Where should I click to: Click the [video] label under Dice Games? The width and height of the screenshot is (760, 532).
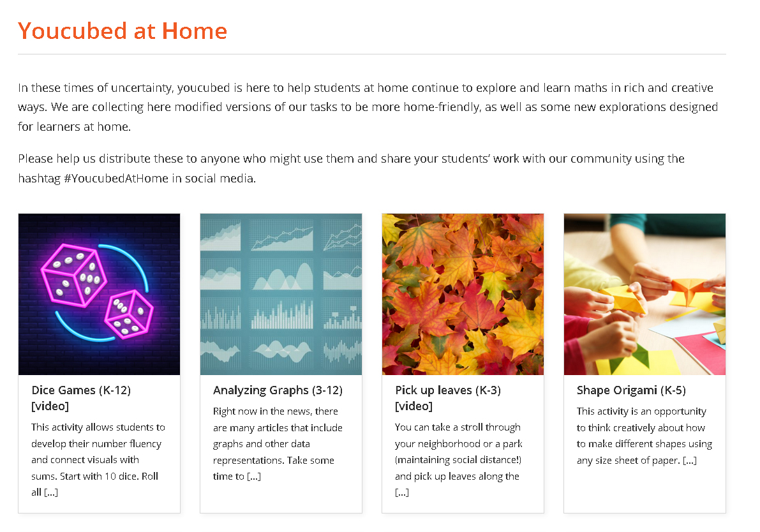pyautogui.click(x=50, y=406)
